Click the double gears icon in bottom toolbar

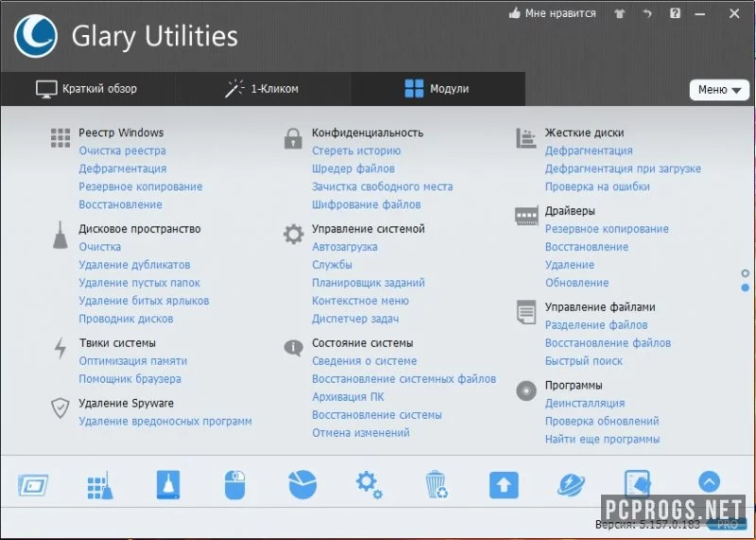click(369, 485)
